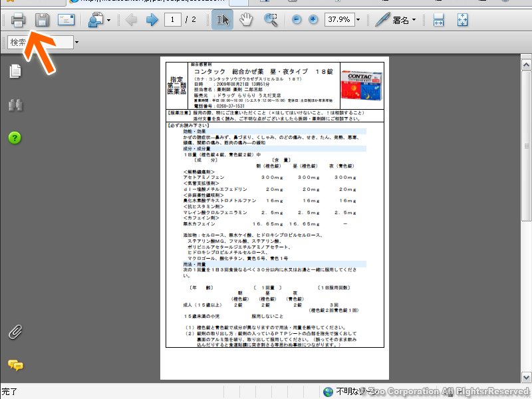Select the Marquee Zoom magnifier tool

(x=271, y=20)
